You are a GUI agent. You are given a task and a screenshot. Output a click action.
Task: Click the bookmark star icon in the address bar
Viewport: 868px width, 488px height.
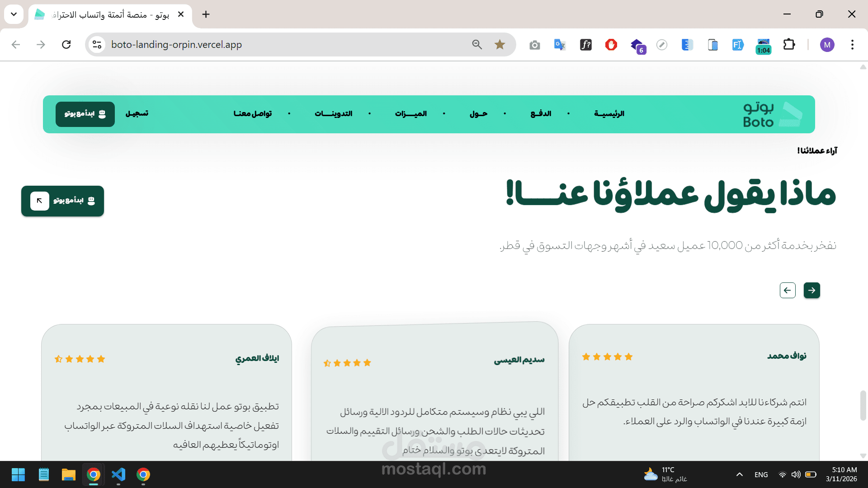pyautogui.click(x=500, y=44)
